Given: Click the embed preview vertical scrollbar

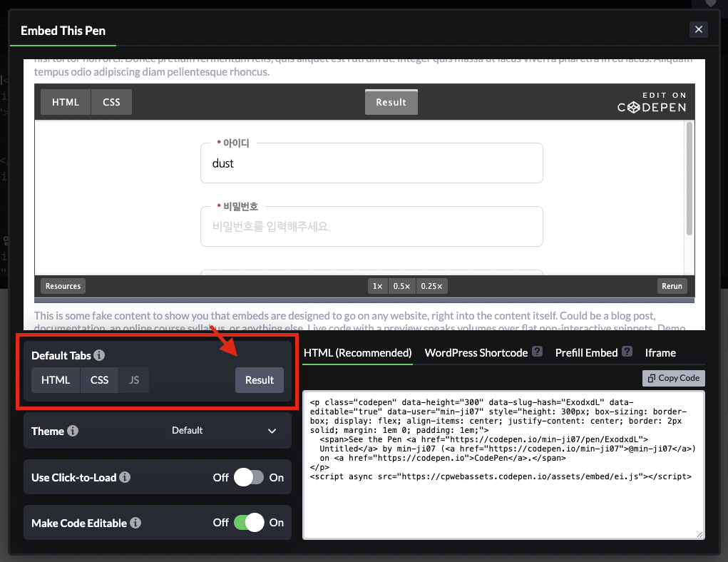Looking at the screenshot, I should pyautogui.click(x=689, y=179).
